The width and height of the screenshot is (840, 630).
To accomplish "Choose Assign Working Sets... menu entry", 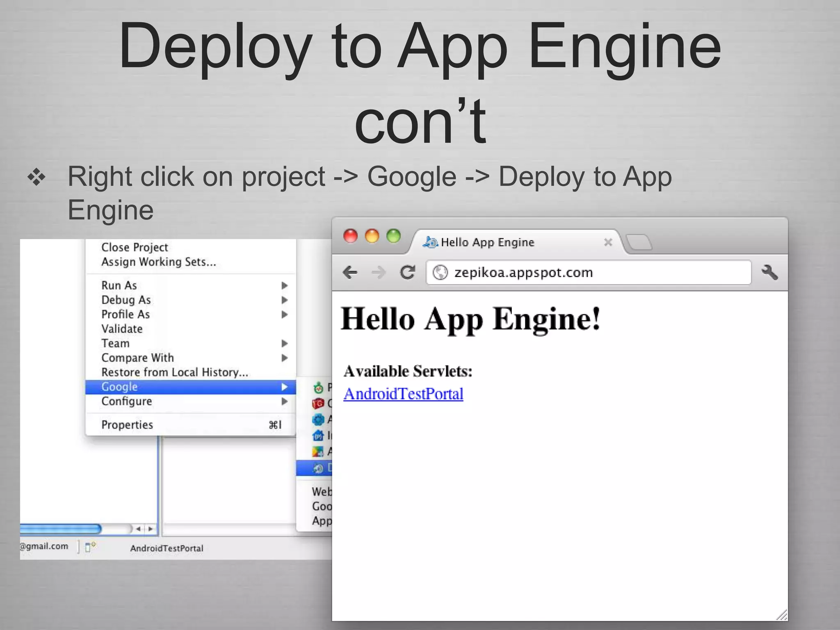I will [x=191, y=262].
